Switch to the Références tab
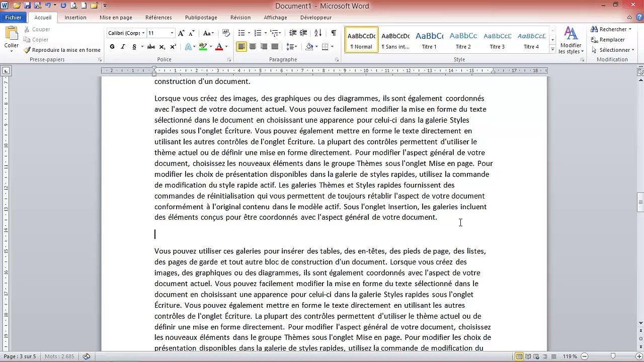The height and width of the screenshot is (362, 644). coord(158,18)
